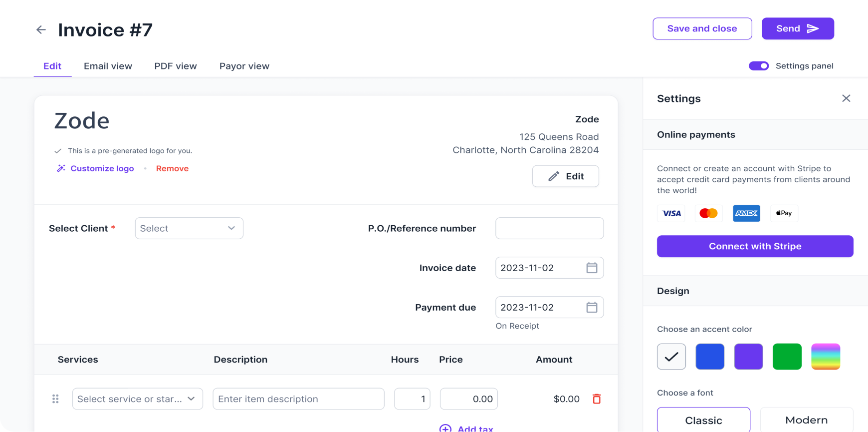Close the Settings panel with X
Viewport: 868px width, 432px height.
point(846,98)
